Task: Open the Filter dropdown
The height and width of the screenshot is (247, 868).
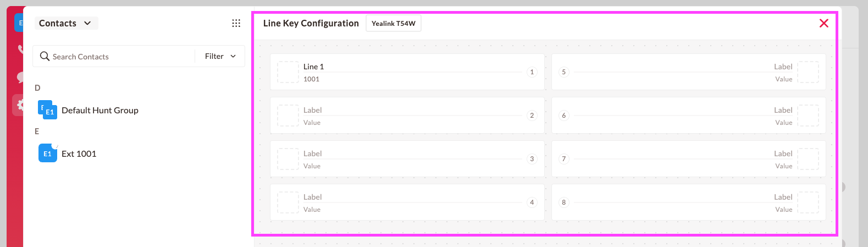Action: (x=220, y=56)
